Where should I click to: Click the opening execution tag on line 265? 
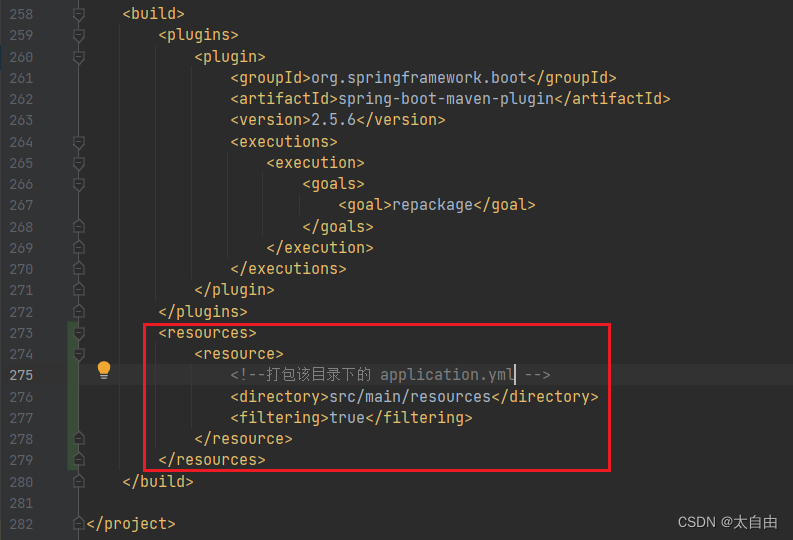pos(316,163)
